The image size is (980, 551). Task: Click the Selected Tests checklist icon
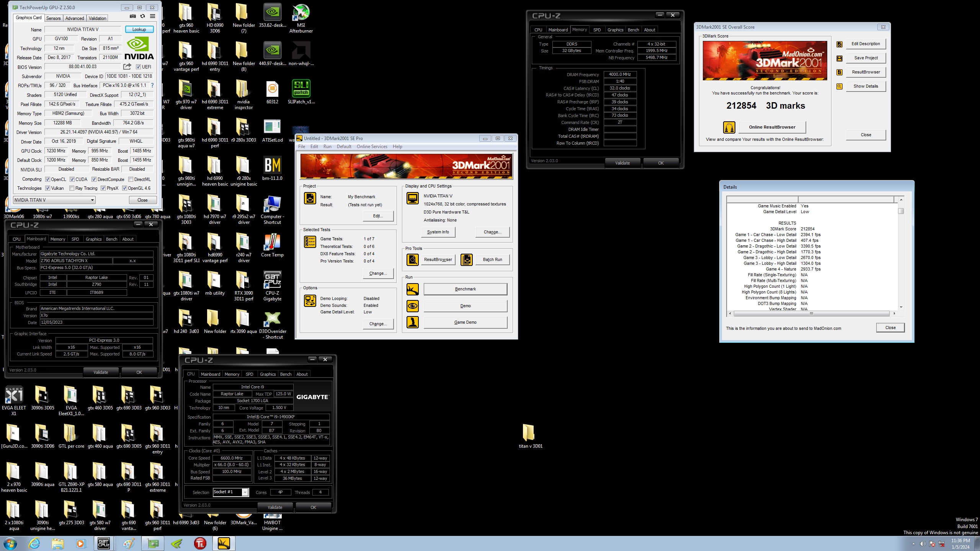pos(310,242)
